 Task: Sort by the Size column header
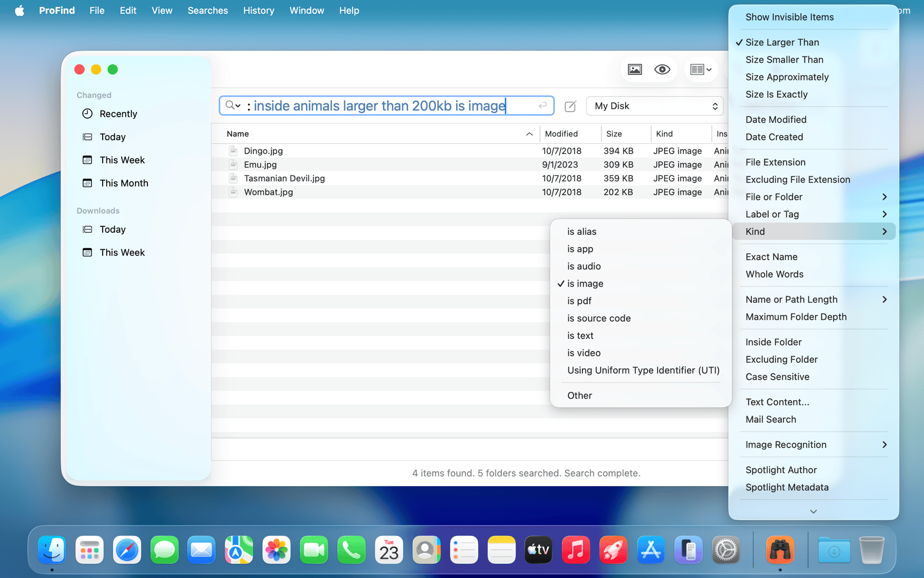click(626, 134)
